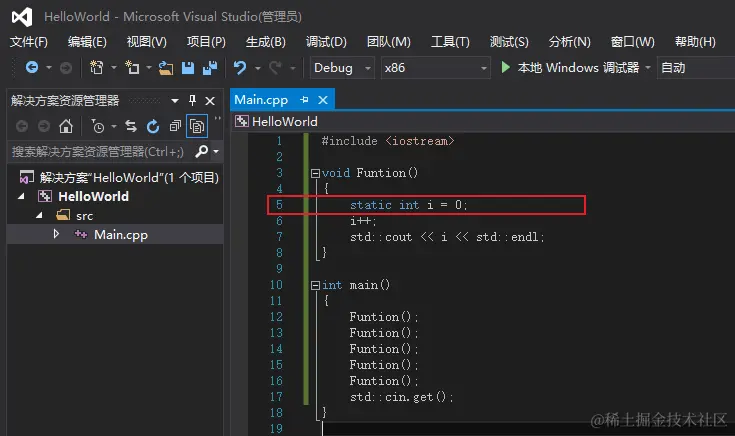Viewport: 735px width, 436px height.
Task: Open the Debug configuration dropdown
Action: pyautogui.click(x=342, y=68)
